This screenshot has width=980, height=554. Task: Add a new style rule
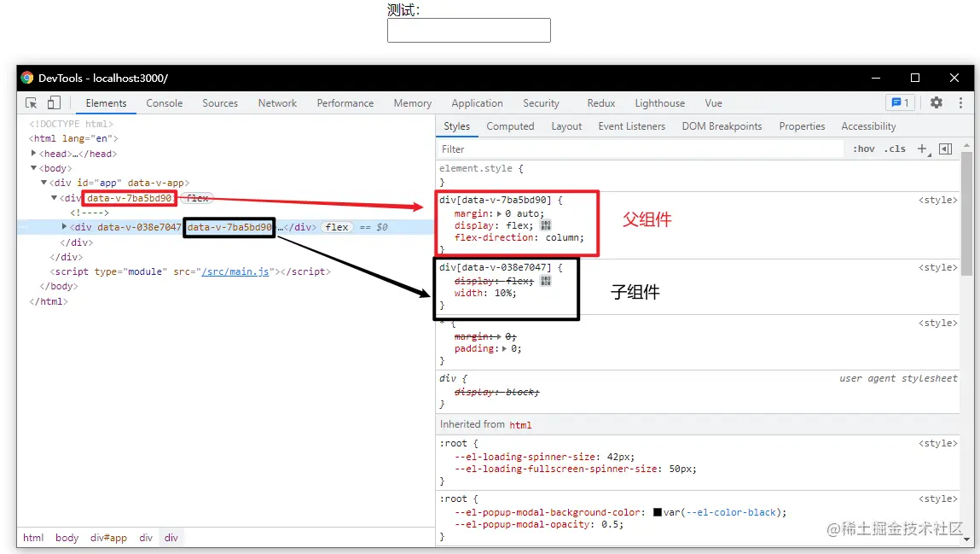click(x=923, y=149)
